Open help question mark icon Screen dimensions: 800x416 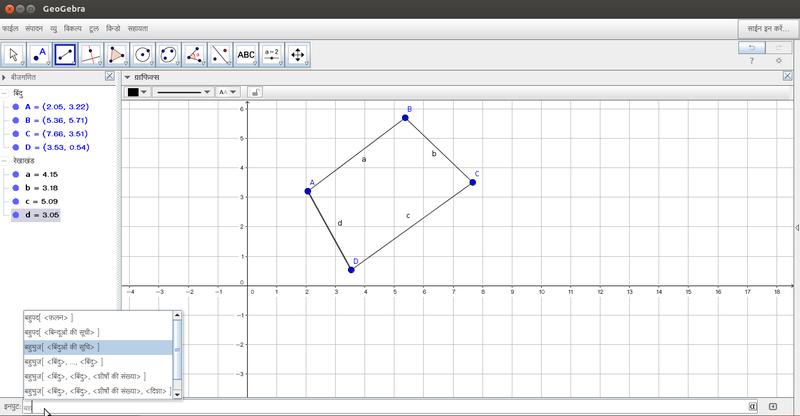coord(752,61)
